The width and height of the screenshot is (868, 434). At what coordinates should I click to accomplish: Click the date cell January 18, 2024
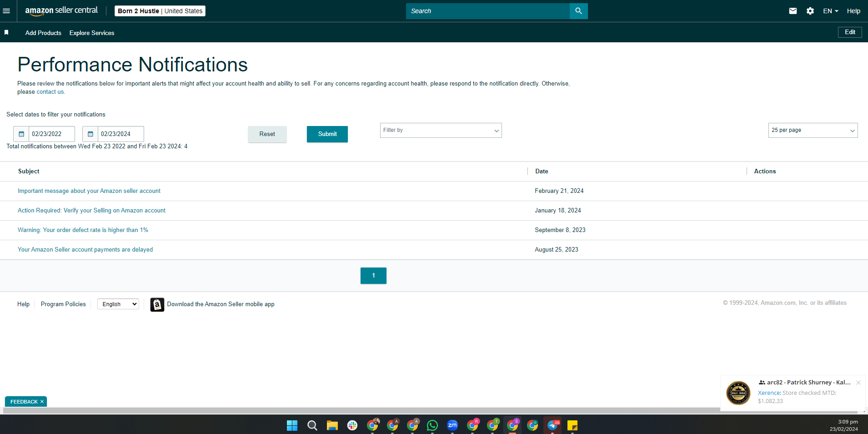tap(558, 211)
